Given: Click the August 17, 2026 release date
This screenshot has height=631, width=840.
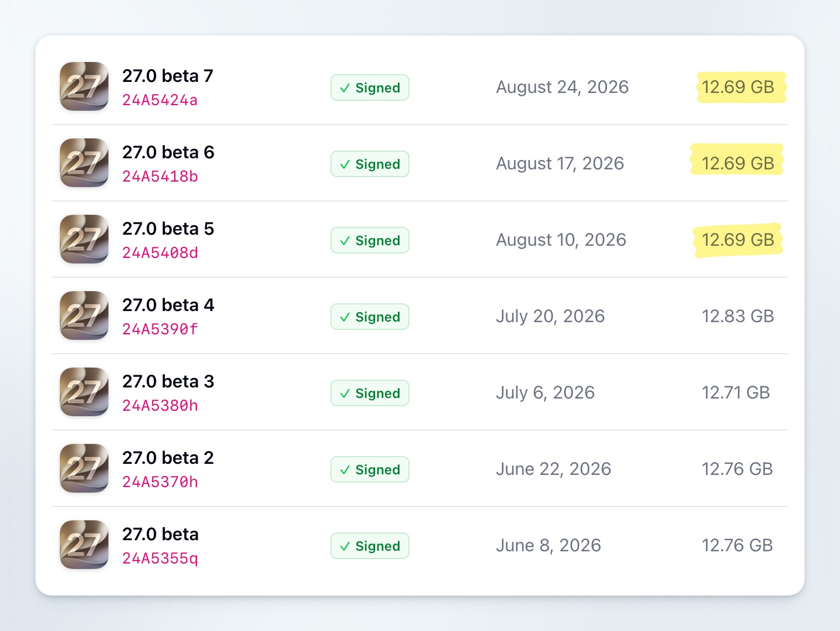Looking at the screenshot, I should 560,163.
